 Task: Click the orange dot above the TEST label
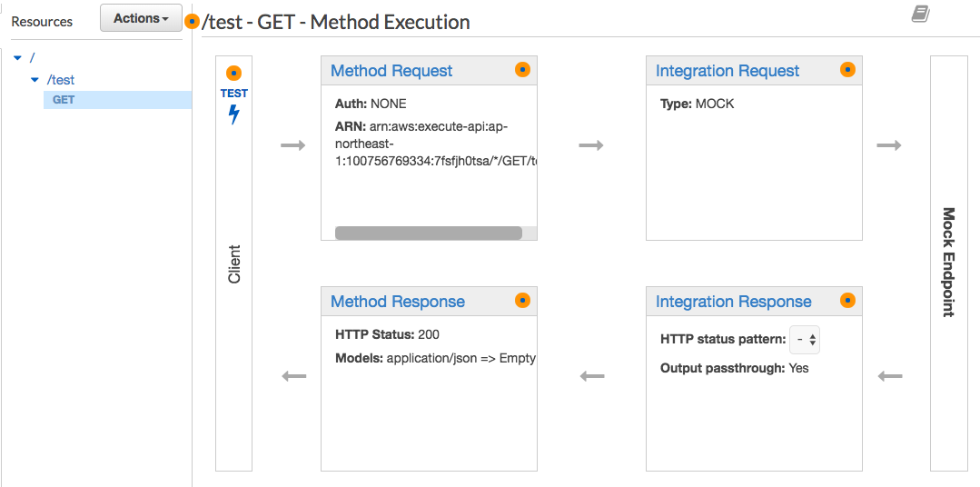pos(233,73)
